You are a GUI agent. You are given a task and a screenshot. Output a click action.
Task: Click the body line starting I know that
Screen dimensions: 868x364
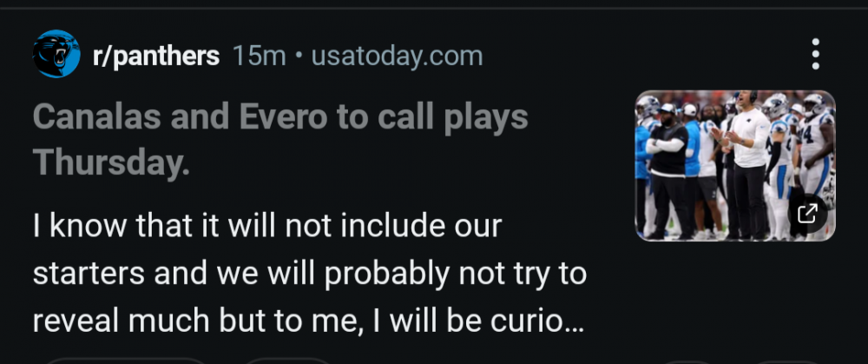tap(266, 227)
